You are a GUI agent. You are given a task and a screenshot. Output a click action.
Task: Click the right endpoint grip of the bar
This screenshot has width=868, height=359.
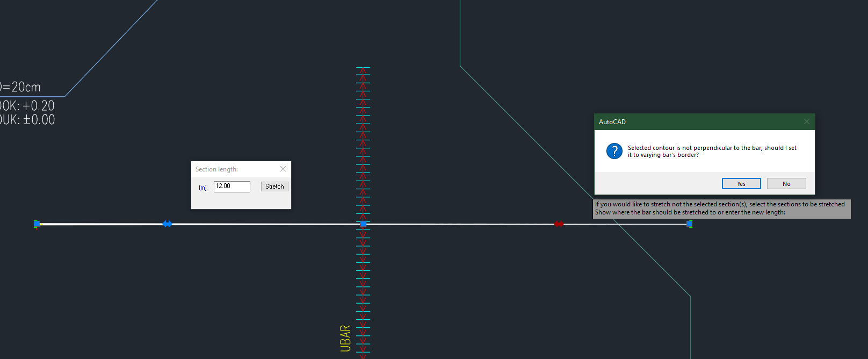689,224
